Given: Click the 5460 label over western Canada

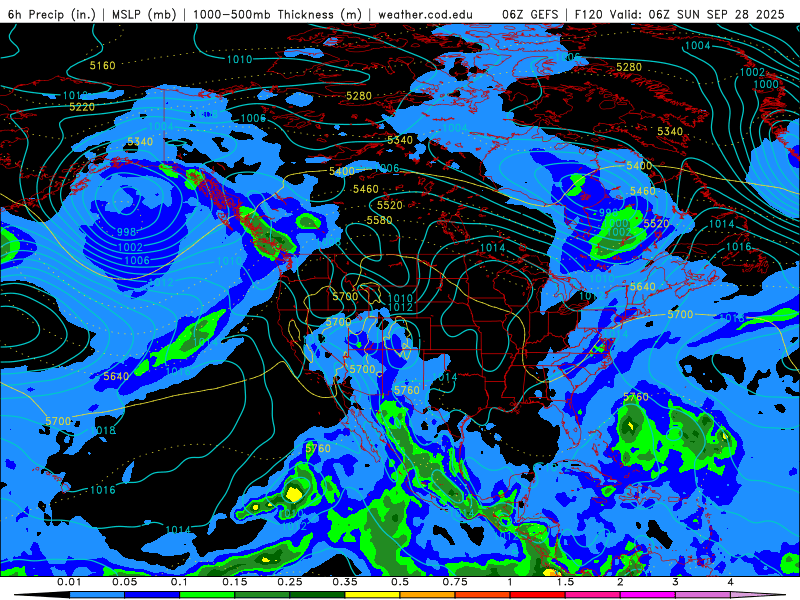Looking at the screenshot, I should (366, 189).
